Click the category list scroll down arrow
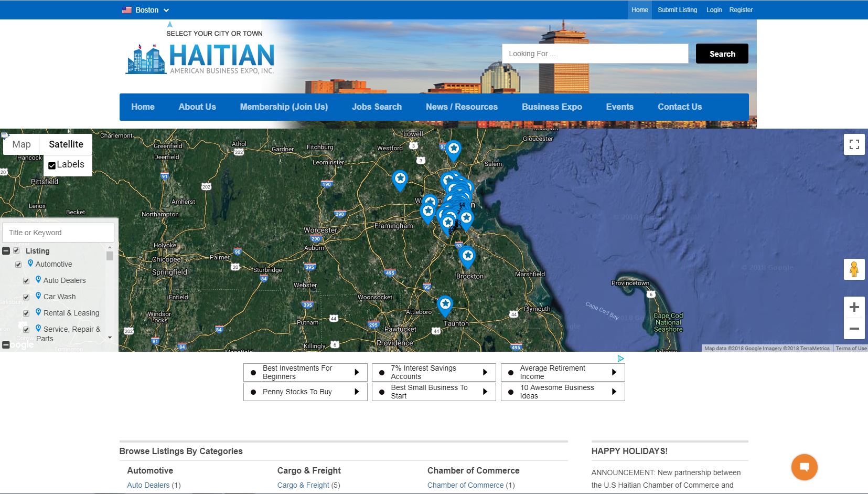The width and height of the screenshot is (868, 494). (x=110, y=338)
